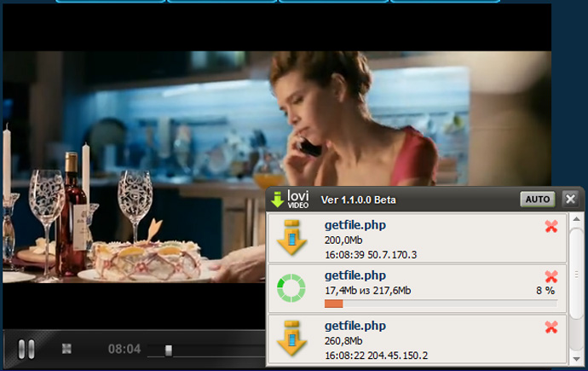This screenshot has width=588, height=371.
Task: Click the '8 %' progress percentage
Action: (545, 290)
